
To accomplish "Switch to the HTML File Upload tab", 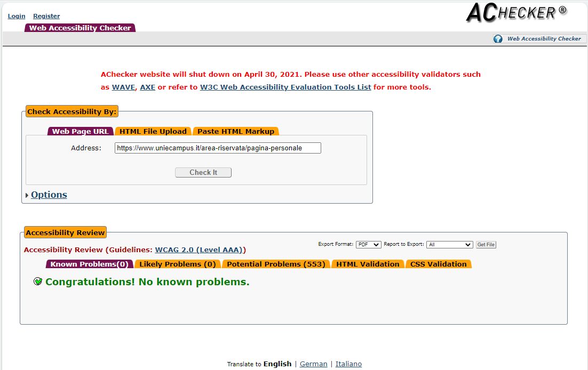I will coord(153,132).
